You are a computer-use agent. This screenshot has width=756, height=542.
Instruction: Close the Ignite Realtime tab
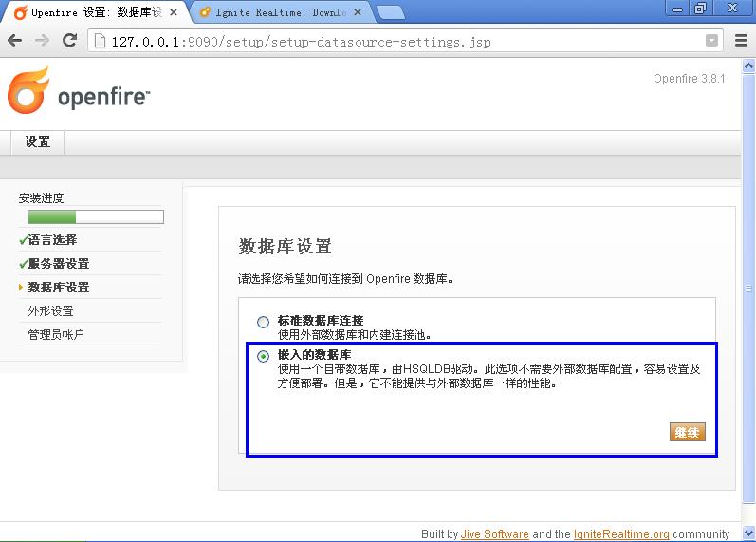(358, 12)
